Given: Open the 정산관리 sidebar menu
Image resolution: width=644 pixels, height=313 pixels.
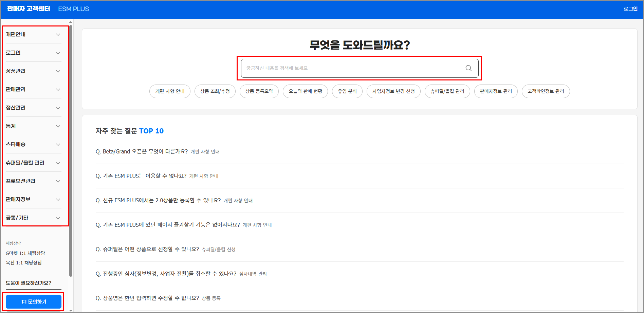Looking at the screenshot, I should pyautogui.click(x=33, y=108).
